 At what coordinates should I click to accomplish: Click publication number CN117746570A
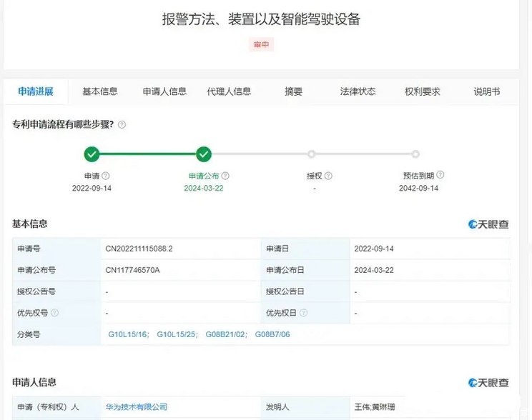(x=133, y=270)
